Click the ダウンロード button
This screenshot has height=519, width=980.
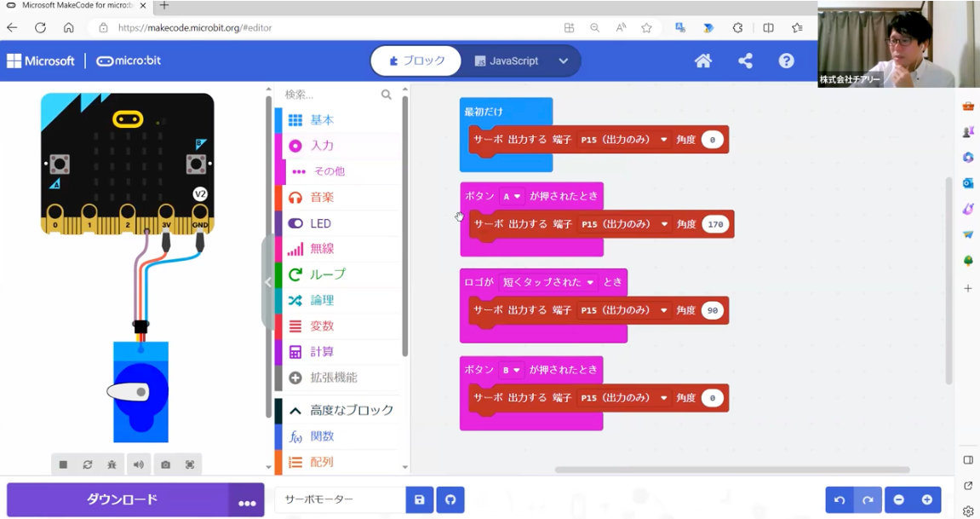(118, 500)
